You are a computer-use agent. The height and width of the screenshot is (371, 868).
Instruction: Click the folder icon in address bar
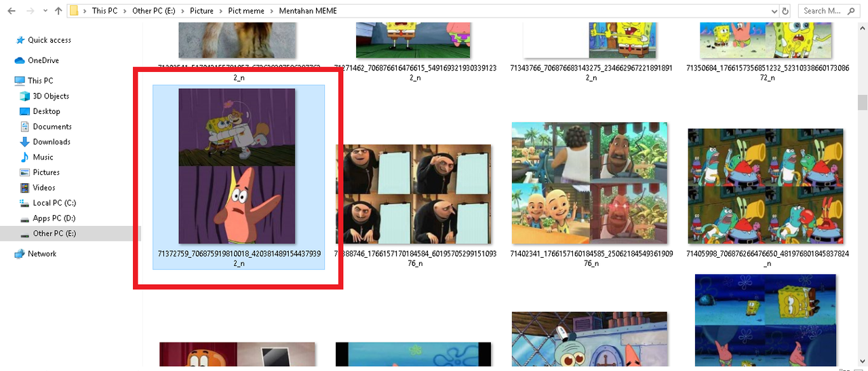click(75, 11)
